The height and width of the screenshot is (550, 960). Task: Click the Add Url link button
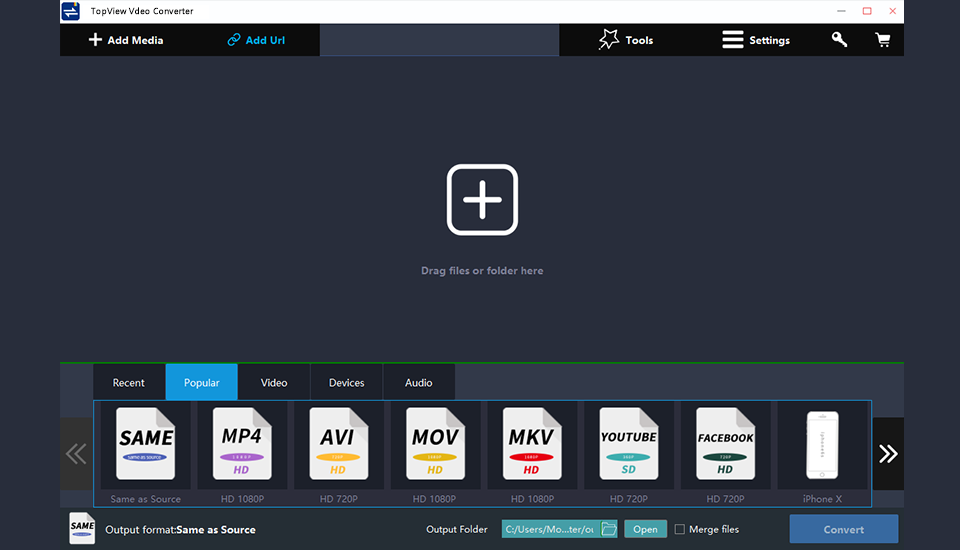pyautogui.click(x=256, y=40)
